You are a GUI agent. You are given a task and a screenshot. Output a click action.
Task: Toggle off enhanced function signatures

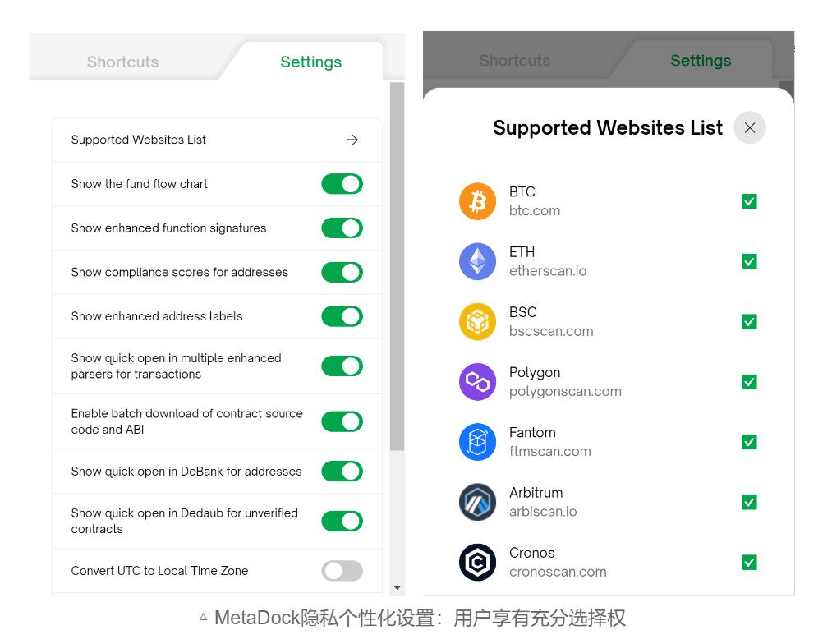click(x=342, y=228)
